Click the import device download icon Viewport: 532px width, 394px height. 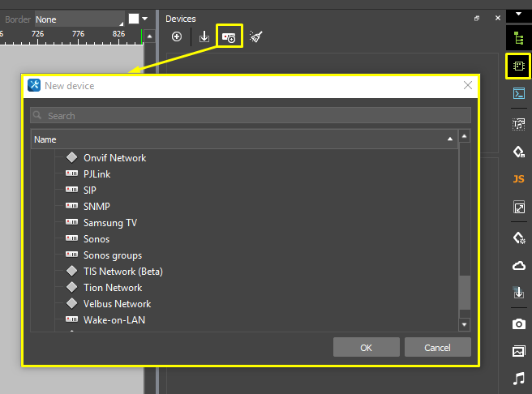click(204, 37)
